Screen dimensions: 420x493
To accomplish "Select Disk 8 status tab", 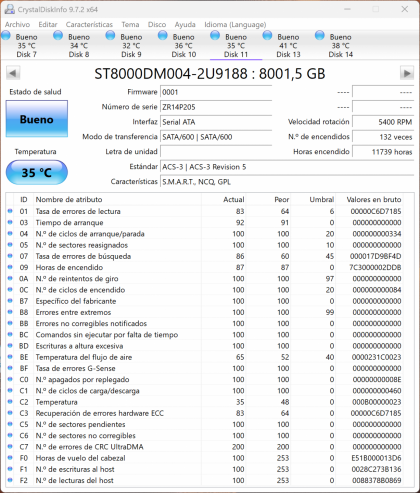I will click(79, 45).
